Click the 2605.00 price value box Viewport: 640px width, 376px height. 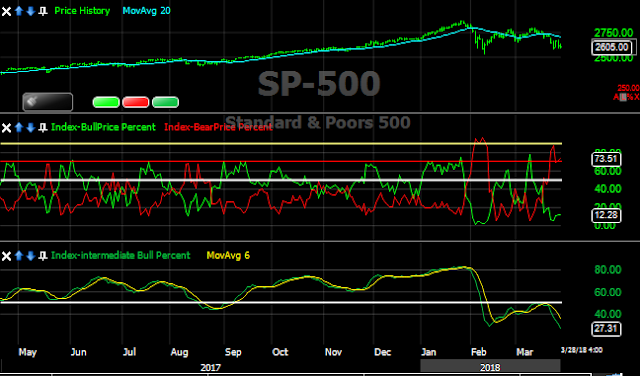(613, 47)
